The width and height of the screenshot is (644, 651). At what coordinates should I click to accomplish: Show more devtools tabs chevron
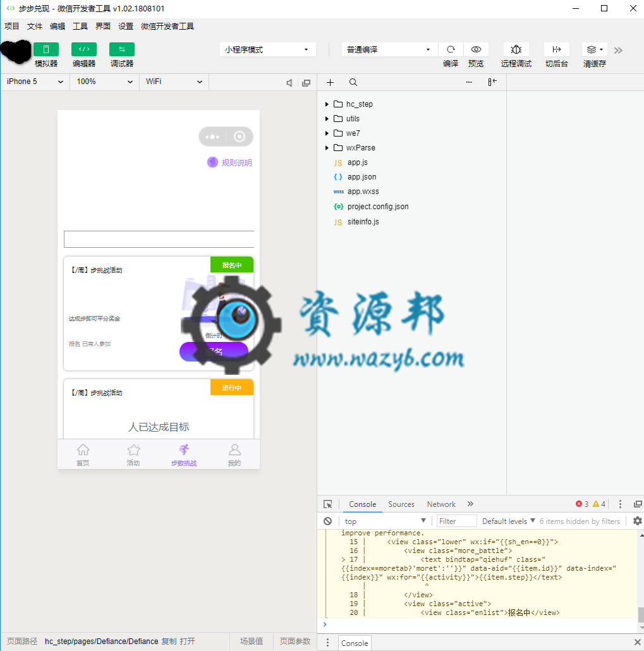click(x=470, y=504)
